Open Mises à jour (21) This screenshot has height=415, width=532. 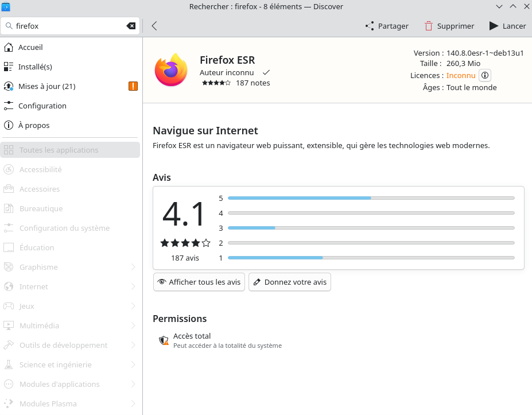click(x=46, y=86)
